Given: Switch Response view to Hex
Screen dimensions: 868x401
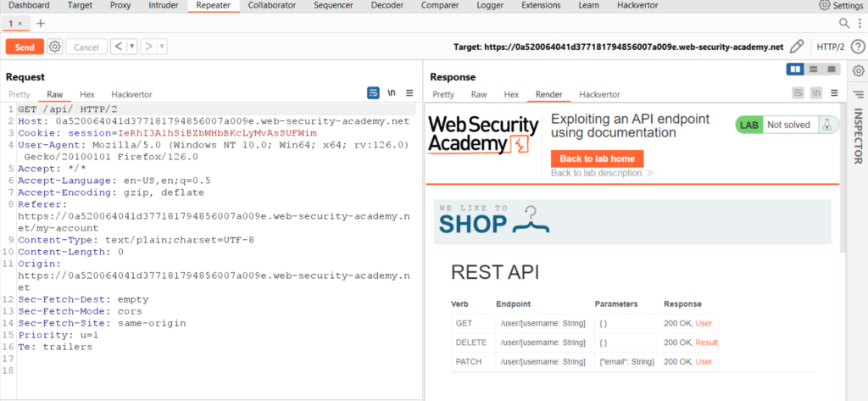Looking at the screenshot, I should [x=511, y=95].
